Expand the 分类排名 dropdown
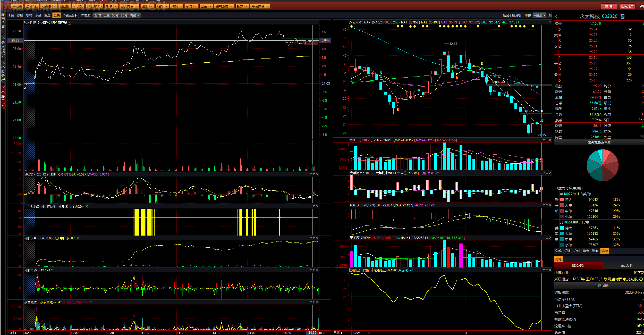This screenshot has width=644, height=335. (x=137, y=6)
